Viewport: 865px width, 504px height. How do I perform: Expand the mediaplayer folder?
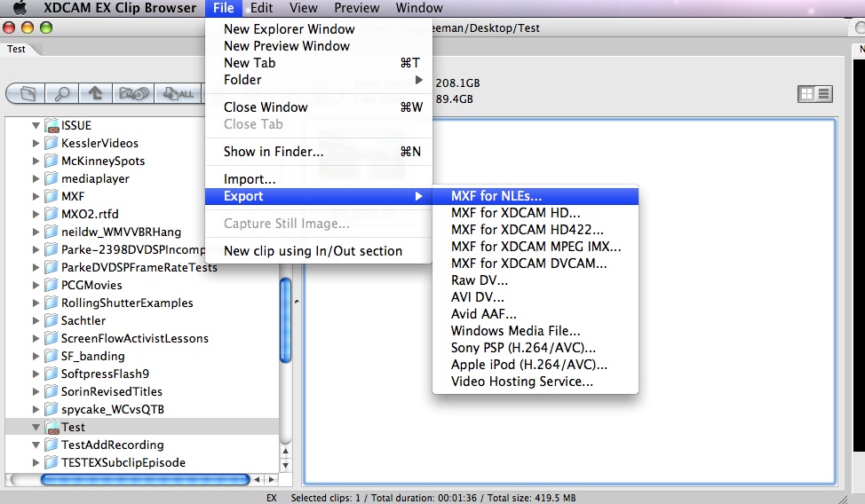pos(36,178)
